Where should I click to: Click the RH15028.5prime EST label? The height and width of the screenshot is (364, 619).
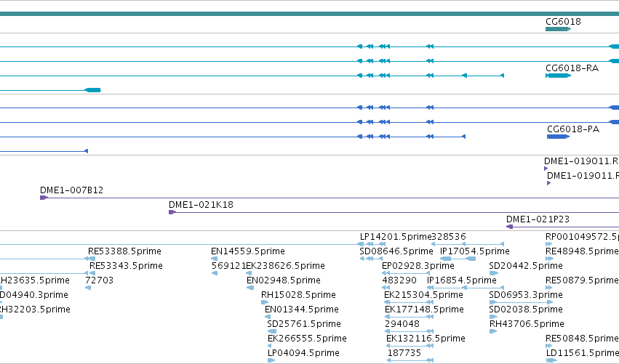[298, 295]
